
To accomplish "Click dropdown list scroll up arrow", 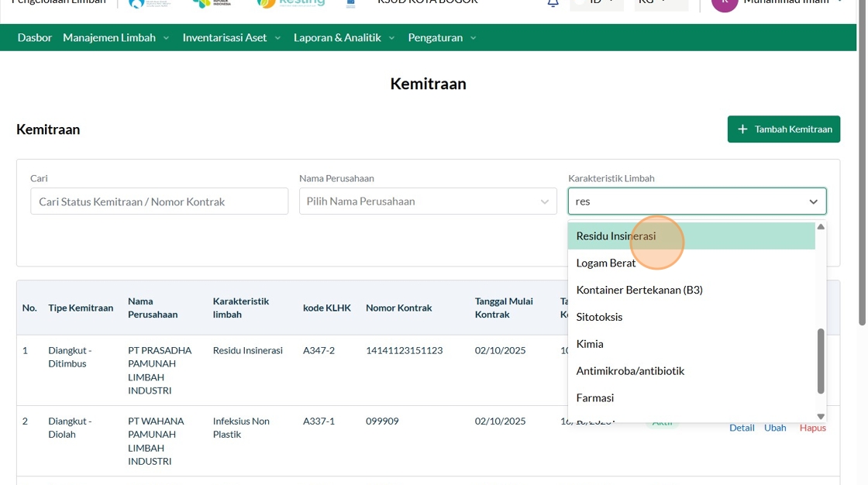I will [x=821, y=227].
